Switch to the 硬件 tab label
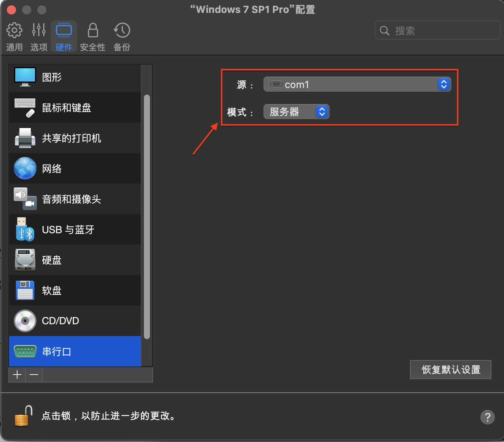Viewport: 504px width, 442px height. tap(64, 47)
